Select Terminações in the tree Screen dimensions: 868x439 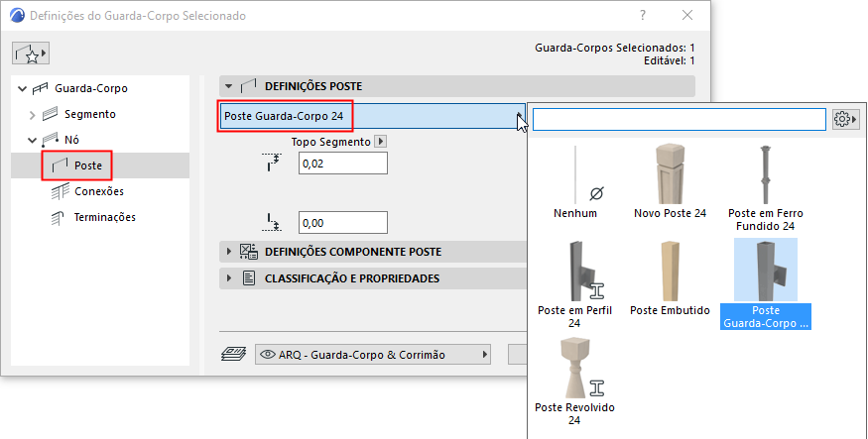104,217
